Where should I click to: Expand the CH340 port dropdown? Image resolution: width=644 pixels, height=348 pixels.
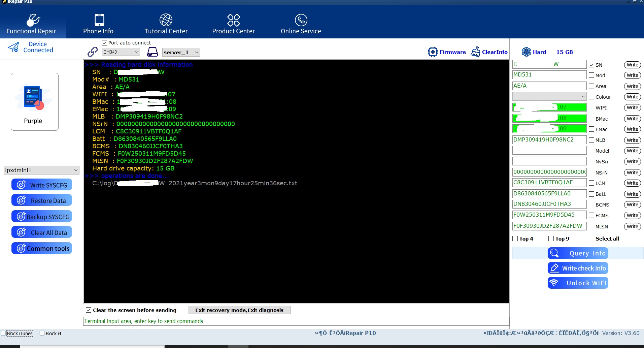pos(136,52)
